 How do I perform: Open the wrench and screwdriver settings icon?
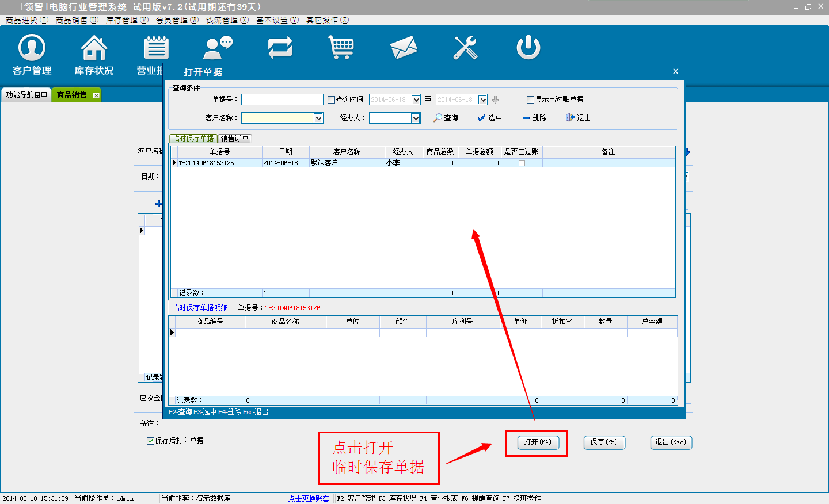[x=465, y=48]
